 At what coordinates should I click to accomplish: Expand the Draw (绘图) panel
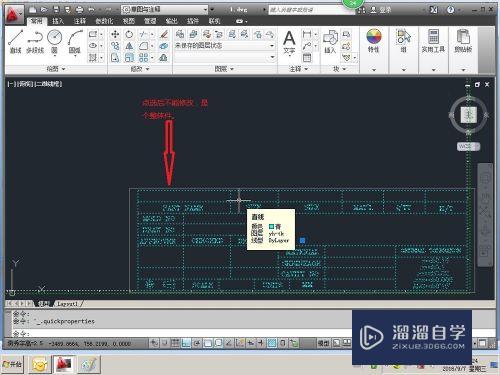(56, 69)
